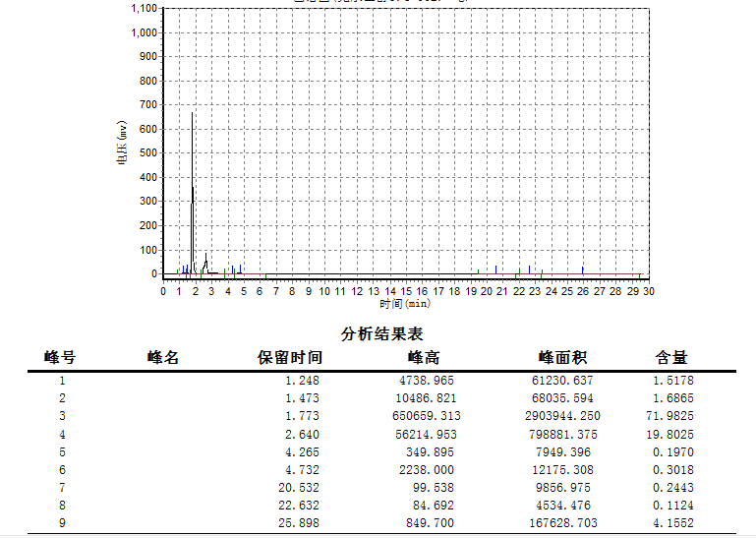Select peak area value 68035.594

pos(562,398)
